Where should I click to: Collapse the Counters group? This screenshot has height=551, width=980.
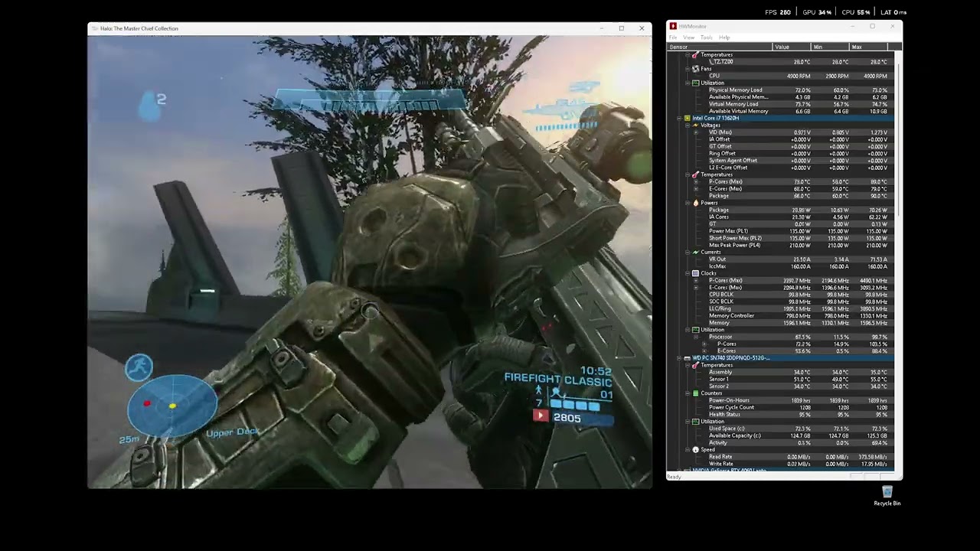point(688,393)
